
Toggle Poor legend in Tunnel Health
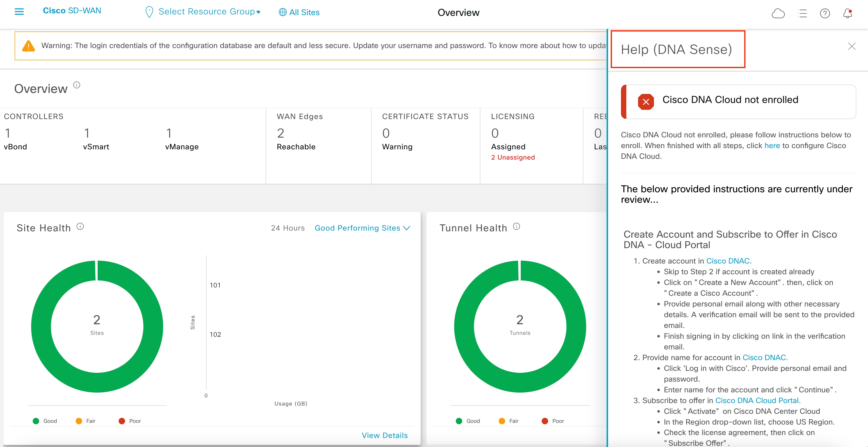[x=553, y=421]
